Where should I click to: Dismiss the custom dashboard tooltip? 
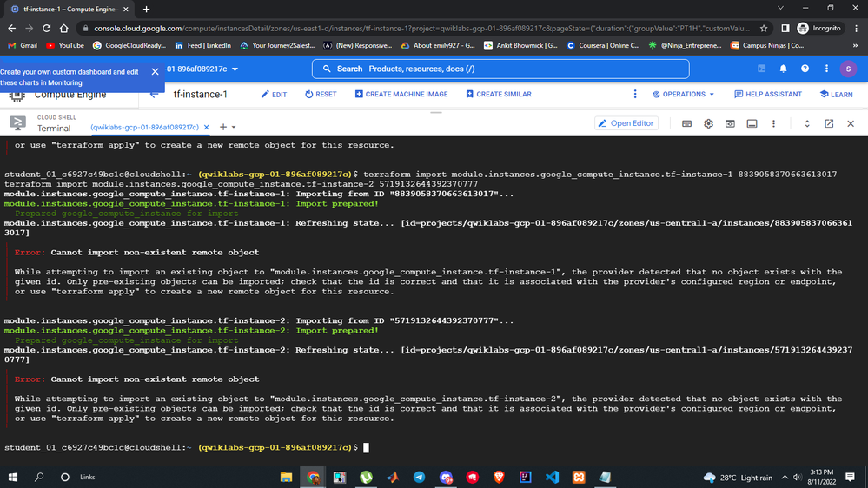155,71
